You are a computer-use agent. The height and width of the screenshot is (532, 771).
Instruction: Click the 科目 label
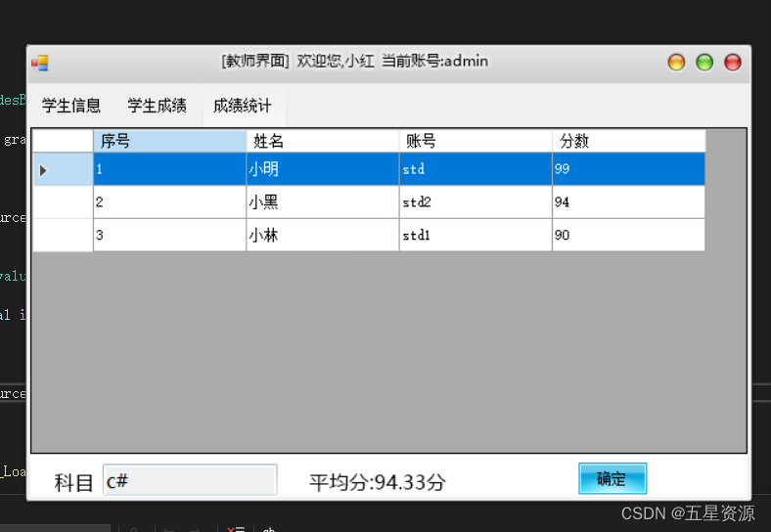point(73,483)
